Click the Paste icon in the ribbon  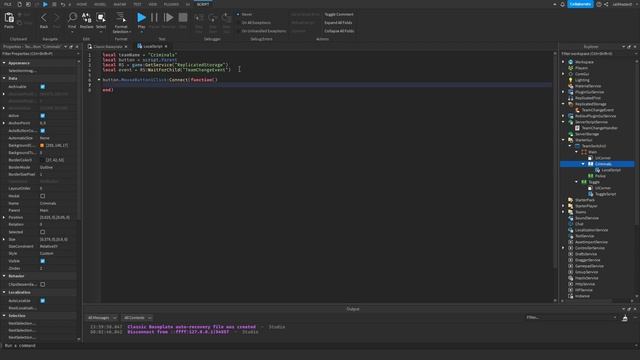9,18
